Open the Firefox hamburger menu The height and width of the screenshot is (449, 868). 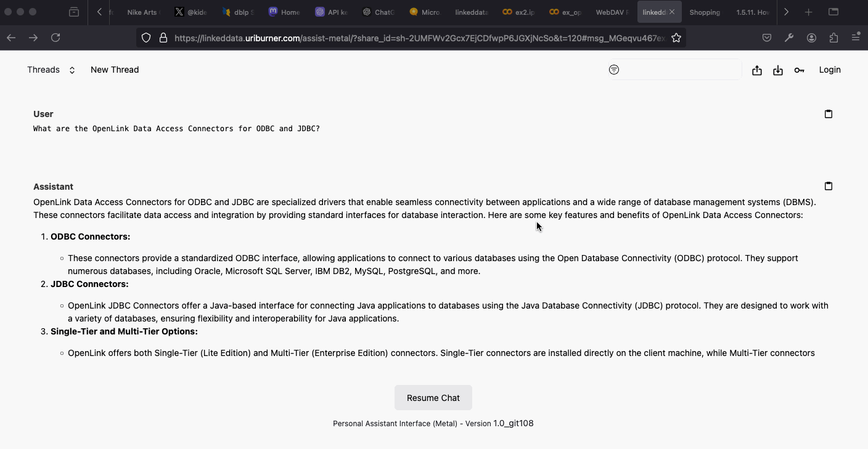(856, 38)
